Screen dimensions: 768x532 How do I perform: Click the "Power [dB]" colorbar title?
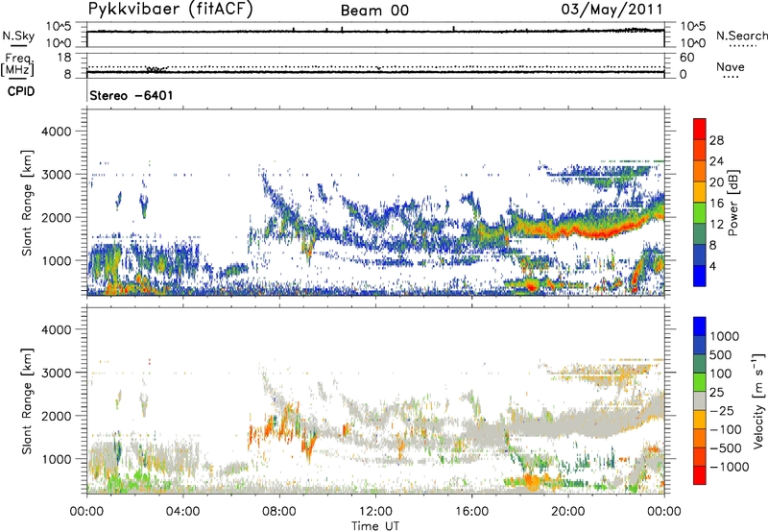733,203
